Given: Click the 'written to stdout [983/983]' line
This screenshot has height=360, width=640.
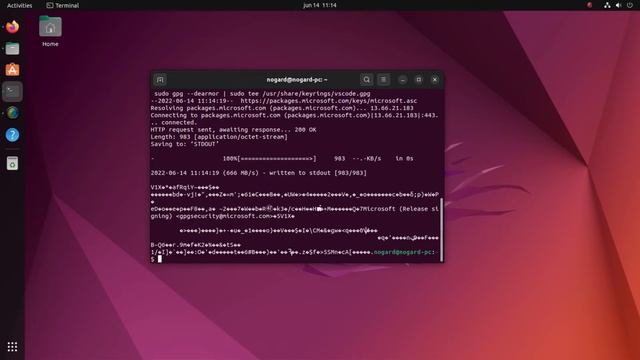Looking at the screenshot, I should coord(258,173).
